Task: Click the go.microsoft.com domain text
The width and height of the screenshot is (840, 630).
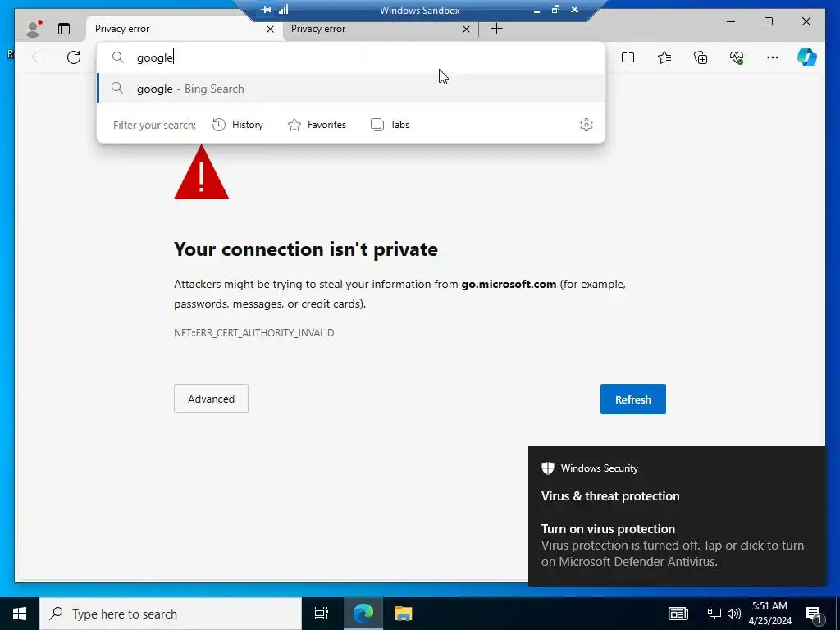Action: pyautogui.click(x=509, y=284)
